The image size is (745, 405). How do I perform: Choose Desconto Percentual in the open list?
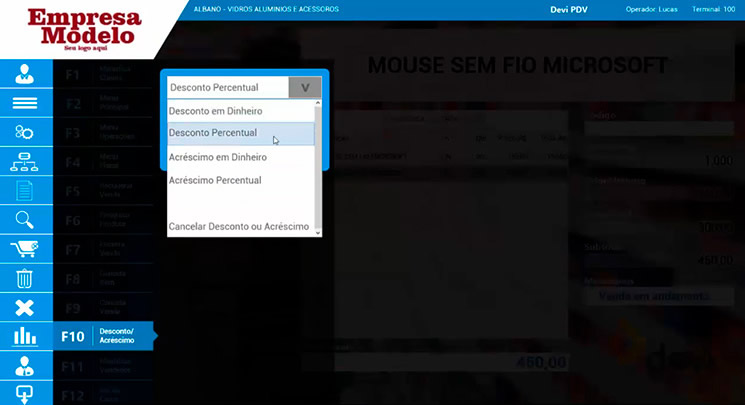(x=241, y=133)
